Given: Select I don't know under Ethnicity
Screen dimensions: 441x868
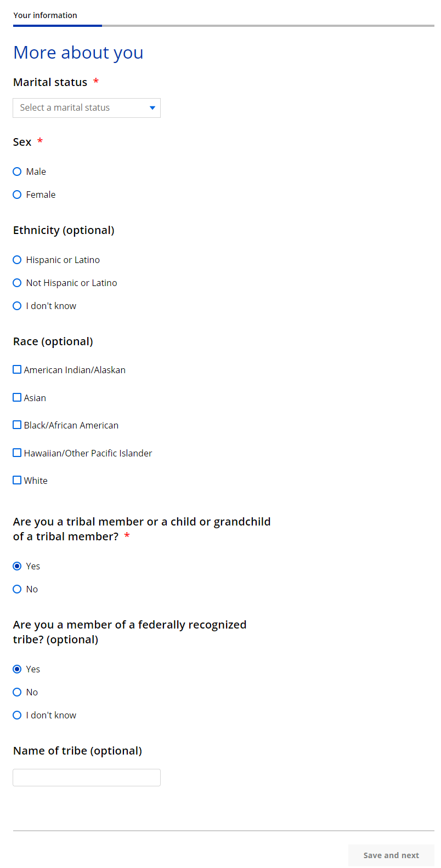Looking at the screenshot, I should tap(17, 306).
